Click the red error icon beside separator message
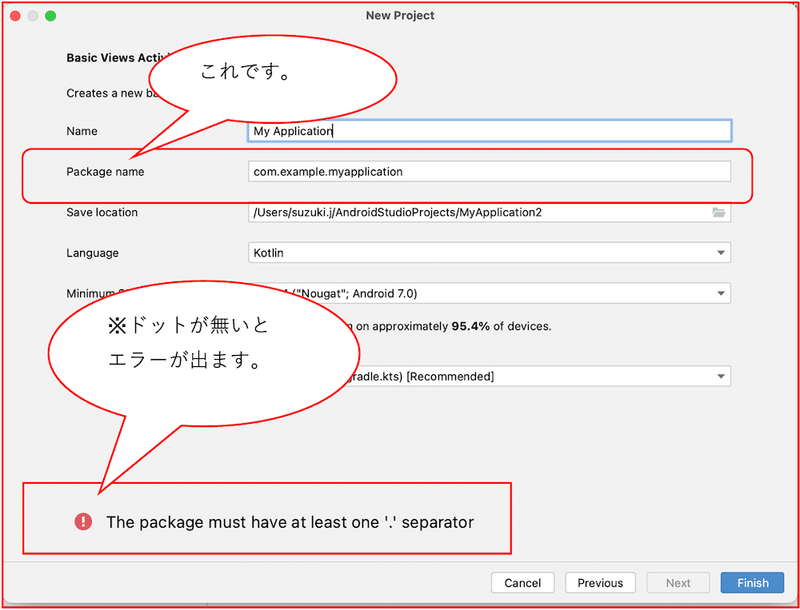The height and width of the screenshot is (610, 800). (83, 522)
